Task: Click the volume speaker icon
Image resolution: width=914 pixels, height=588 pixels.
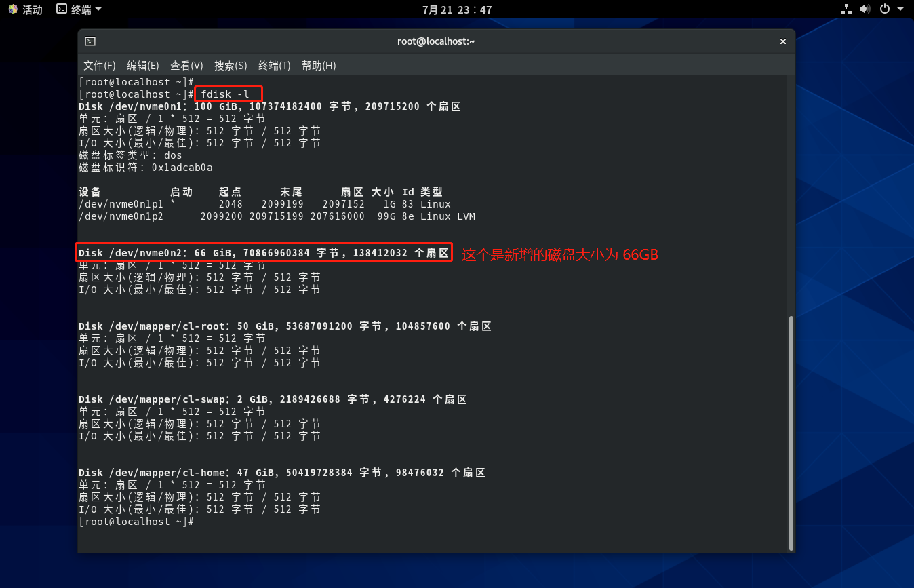Action: tap(865, 9)
